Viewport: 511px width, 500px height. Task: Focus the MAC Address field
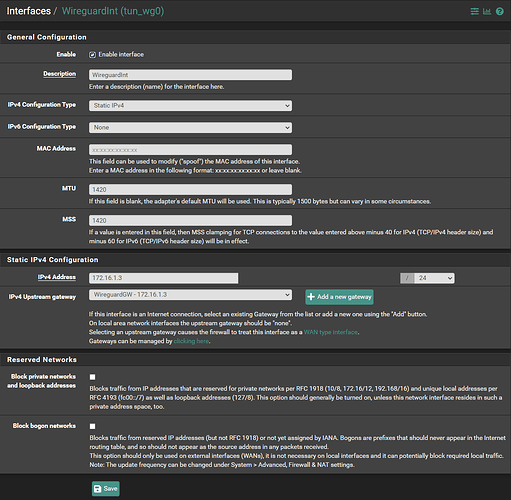[x=190, y=150]
